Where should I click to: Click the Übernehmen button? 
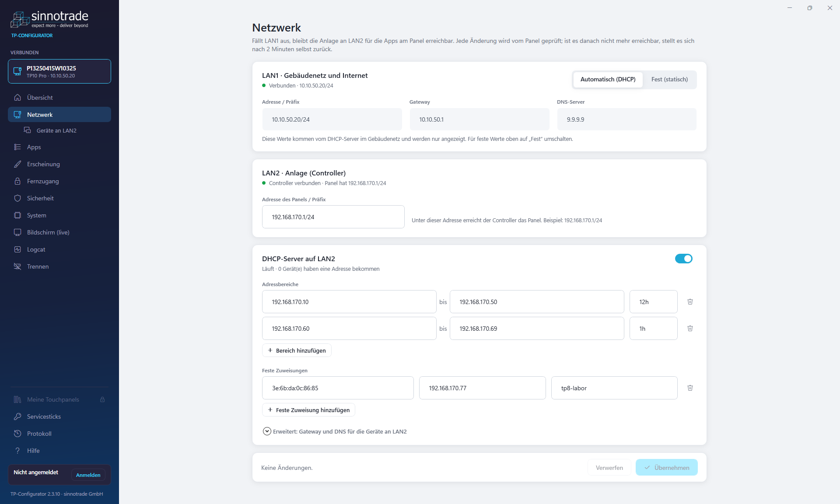666,468
